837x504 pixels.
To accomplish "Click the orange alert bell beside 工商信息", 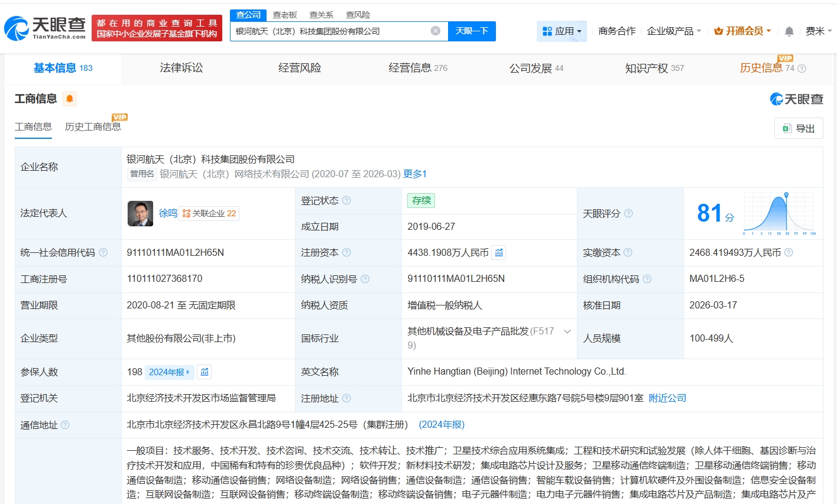I will coord(70,99).
